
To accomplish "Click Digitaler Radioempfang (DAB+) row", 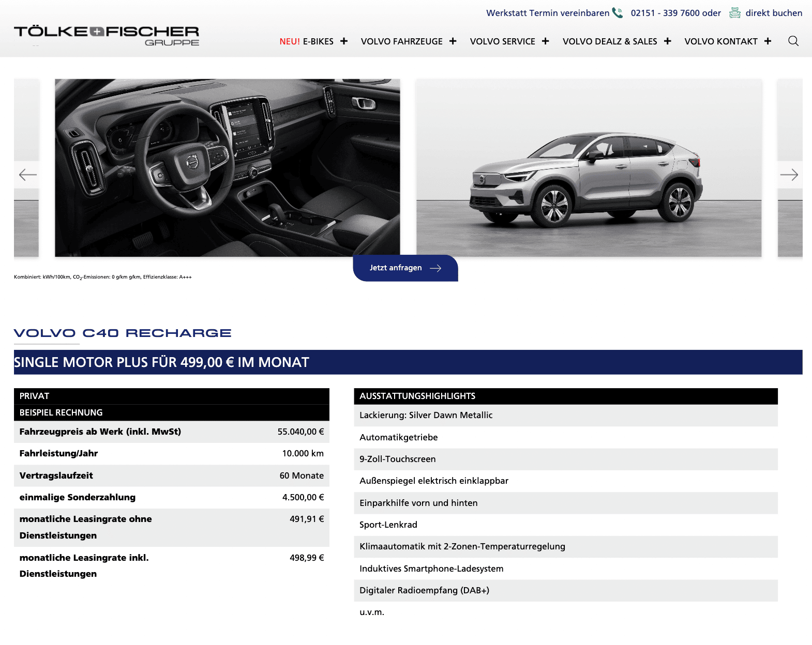I will [566, 590].
